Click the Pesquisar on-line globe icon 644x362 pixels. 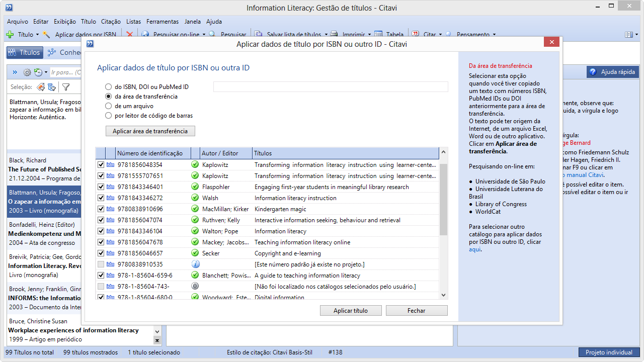pyautogui.click(x=145, y=35)
